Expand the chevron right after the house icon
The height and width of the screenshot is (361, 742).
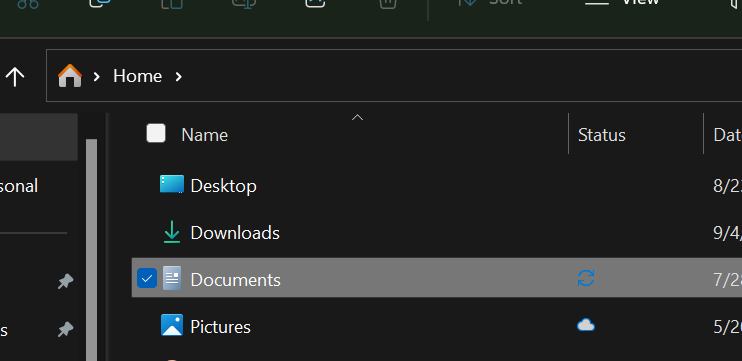coord(97,76)
